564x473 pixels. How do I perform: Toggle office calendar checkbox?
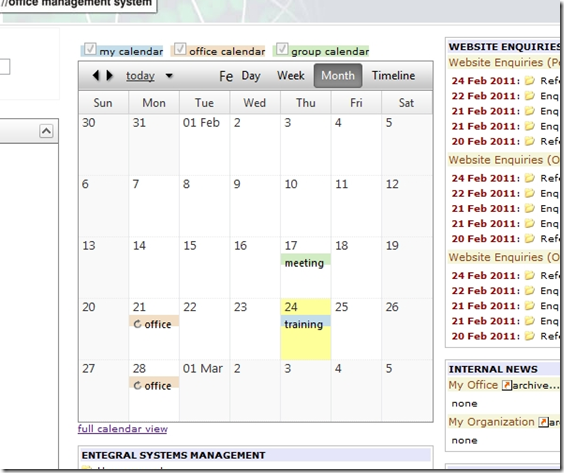pos(180,49)
